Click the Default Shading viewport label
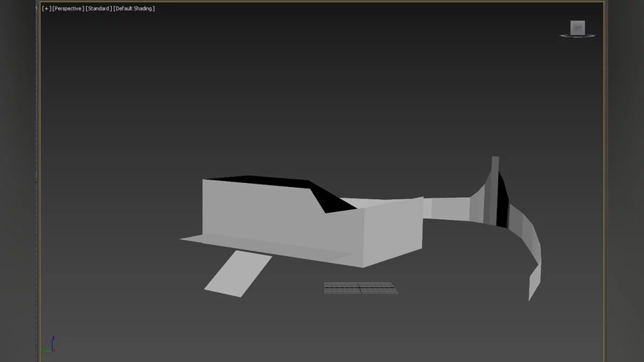Viewport: 644px width, 362px height. click(x=134, y=9)
